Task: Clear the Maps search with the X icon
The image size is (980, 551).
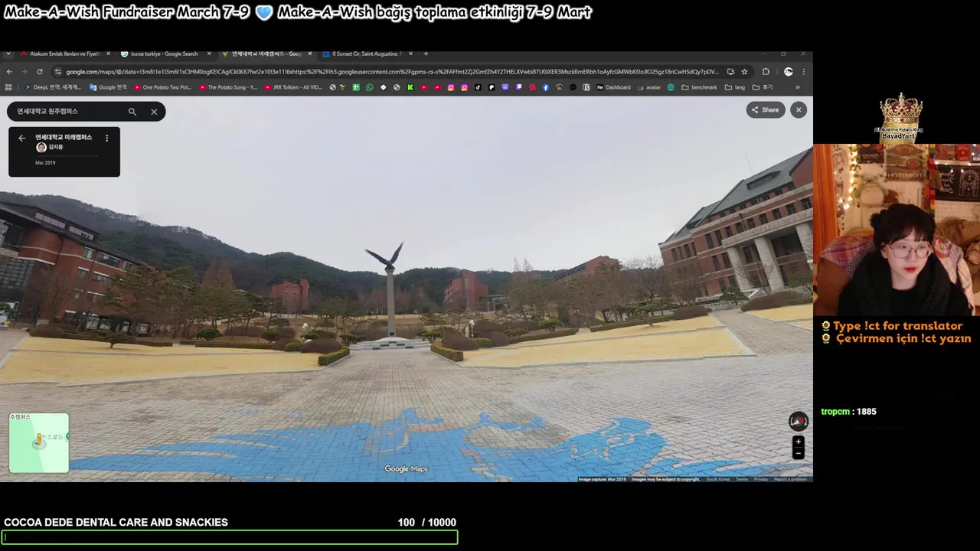Action: (x=154, y=112)
